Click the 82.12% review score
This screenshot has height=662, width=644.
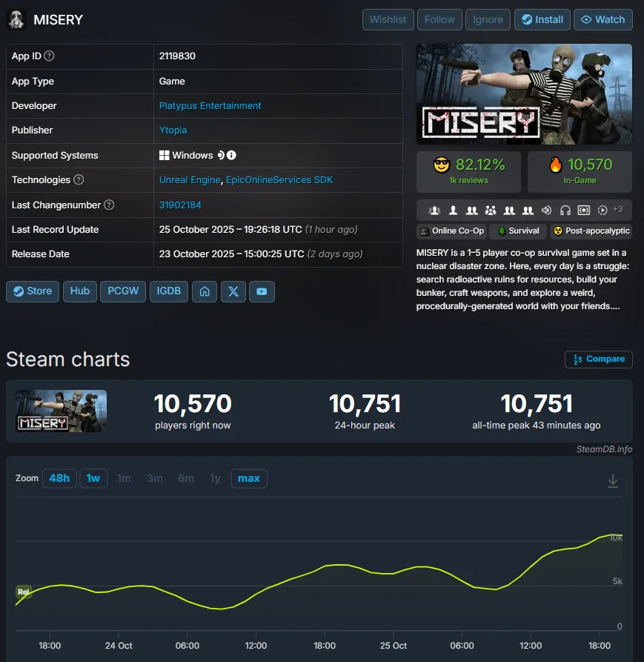tap(480, 165)
